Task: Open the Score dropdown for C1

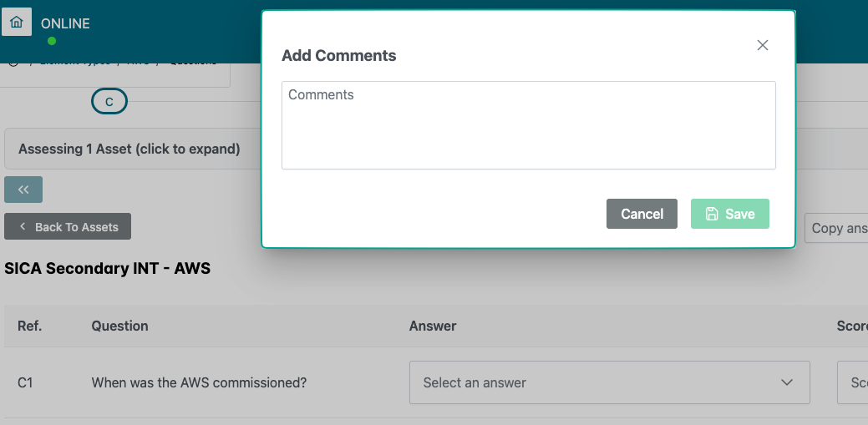Action: click(854, 382)
